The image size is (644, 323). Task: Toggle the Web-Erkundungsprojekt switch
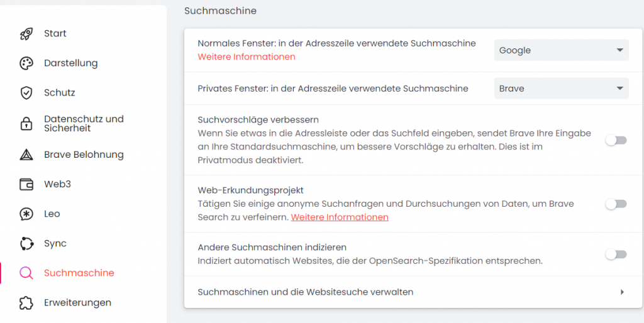point(616,204)
